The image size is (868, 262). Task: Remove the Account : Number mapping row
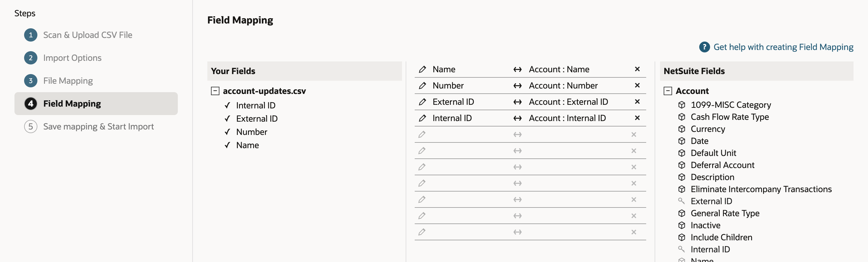click(x=637, y=85)
